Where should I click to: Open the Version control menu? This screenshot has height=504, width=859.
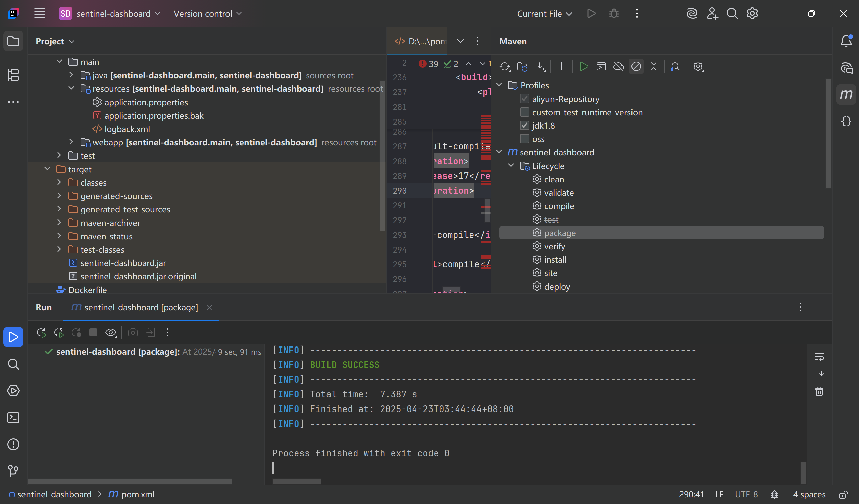207,14
